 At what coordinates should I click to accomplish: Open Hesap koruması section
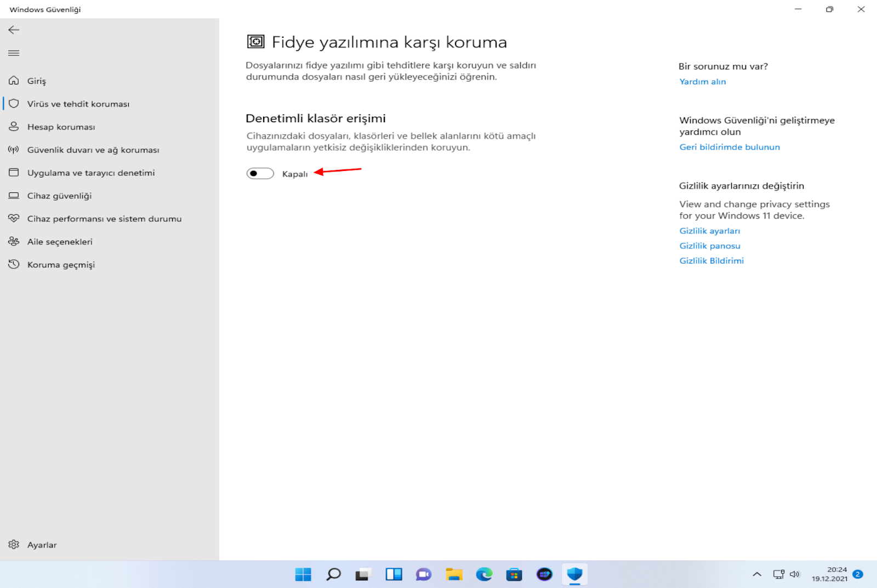click(110, 127)
